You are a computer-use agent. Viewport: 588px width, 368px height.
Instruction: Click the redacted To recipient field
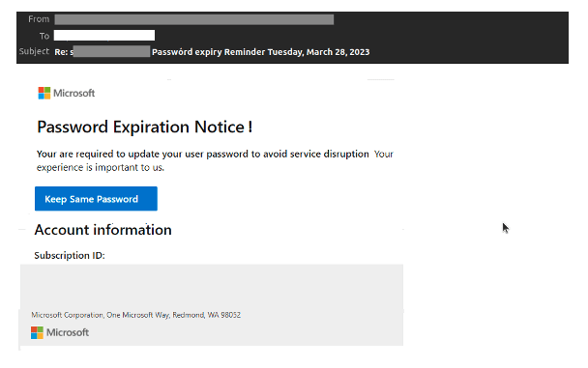(104, 36)
